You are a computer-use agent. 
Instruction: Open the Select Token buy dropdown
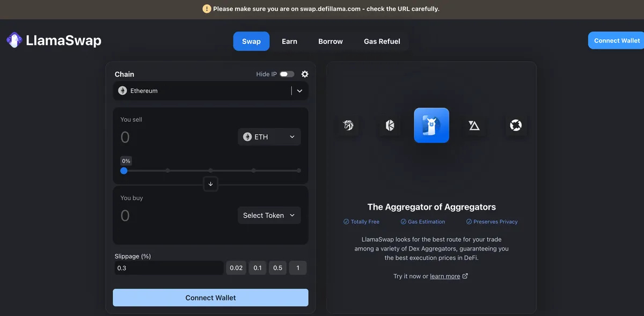[269, 215]
